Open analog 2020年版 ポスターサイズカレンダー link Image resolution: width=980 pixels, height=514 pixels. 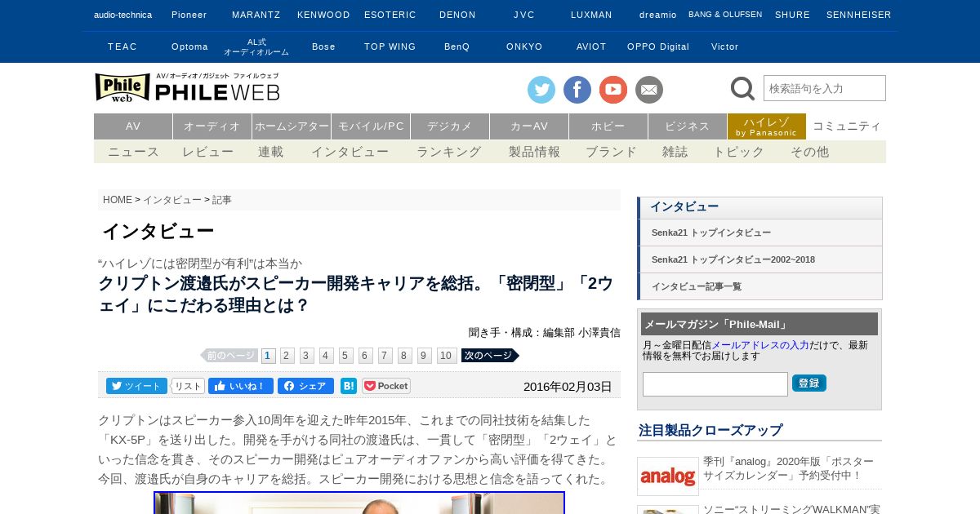(788, 468)
